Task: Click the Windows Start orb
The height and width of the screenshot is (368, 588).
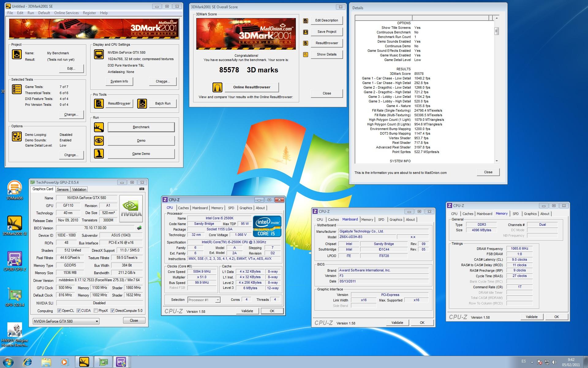Action: tap(8, 362)
